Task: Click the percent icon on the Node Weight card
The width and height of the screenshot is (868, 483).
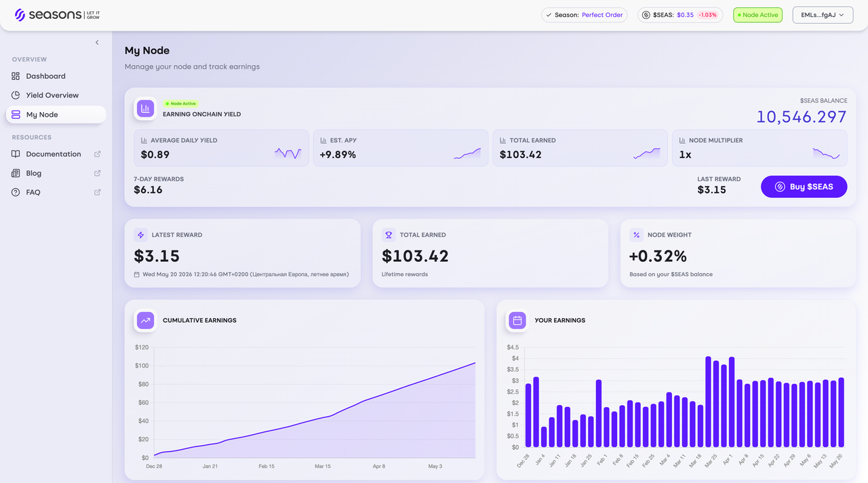Action: (x=636, y=235)
